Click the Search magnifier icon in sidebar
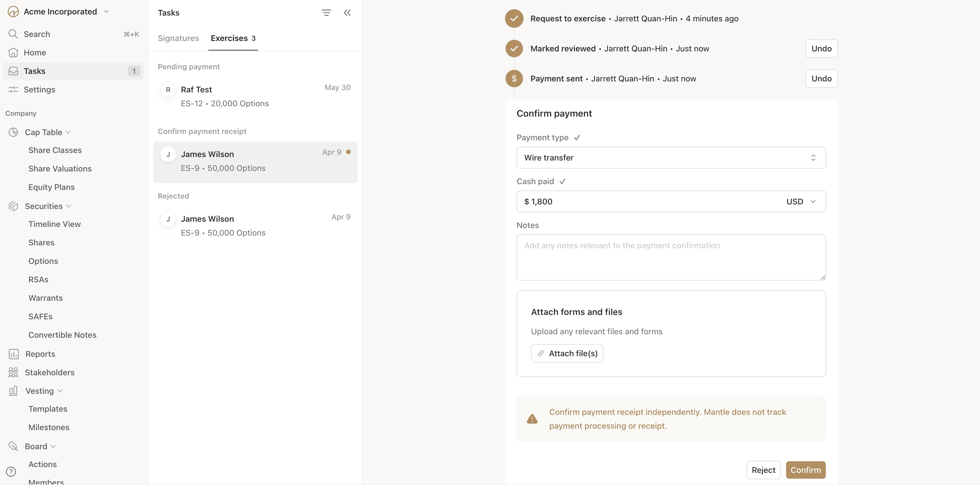The image size is (980, 485). [13, 34]
